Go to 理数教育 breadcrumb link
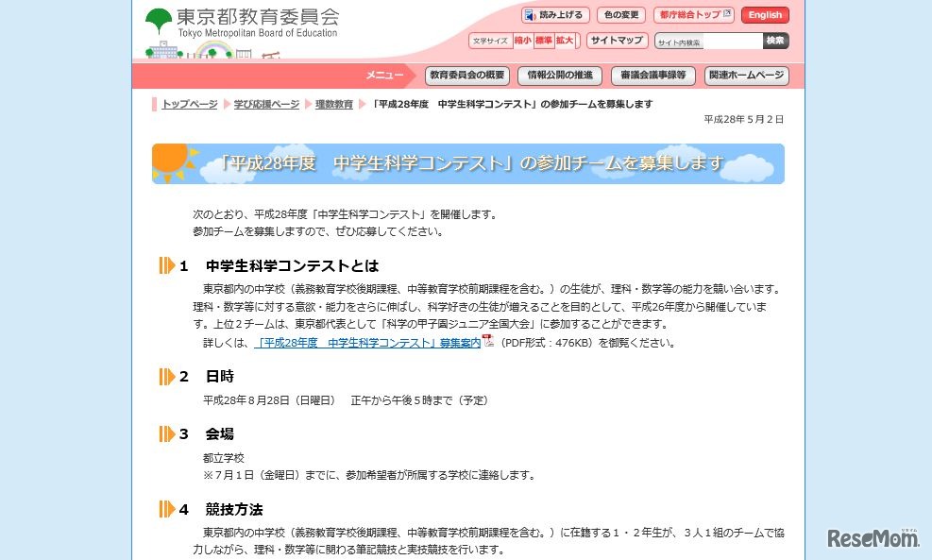The image size is (932, 560). 334,104
